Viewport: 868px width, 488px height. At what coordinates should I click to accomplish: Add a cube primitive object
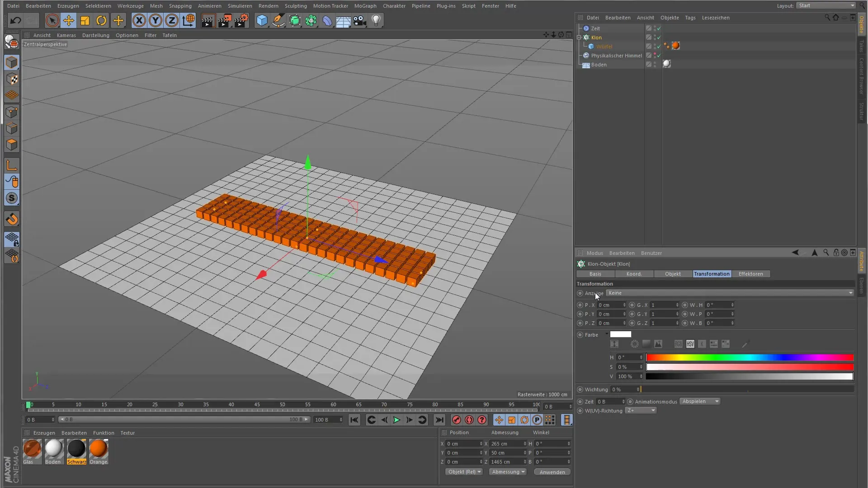coord(262,20)
